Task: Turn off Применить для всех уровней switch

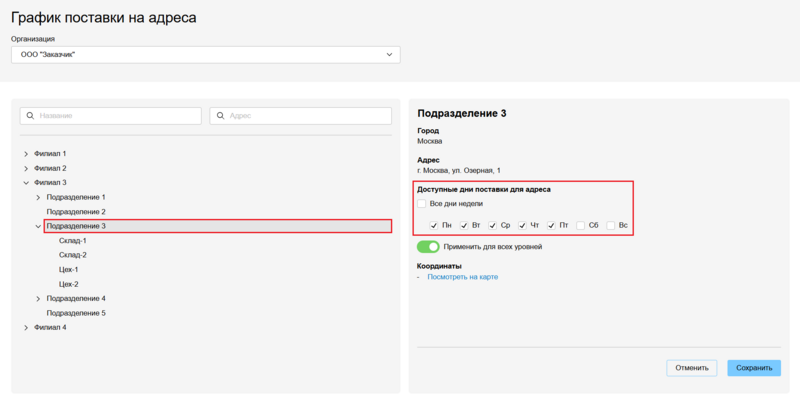Action: [428, 246]
